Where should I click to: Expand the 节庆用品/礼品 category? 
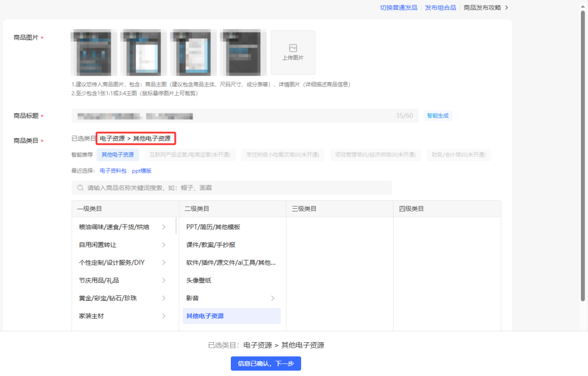pos(164,281)
